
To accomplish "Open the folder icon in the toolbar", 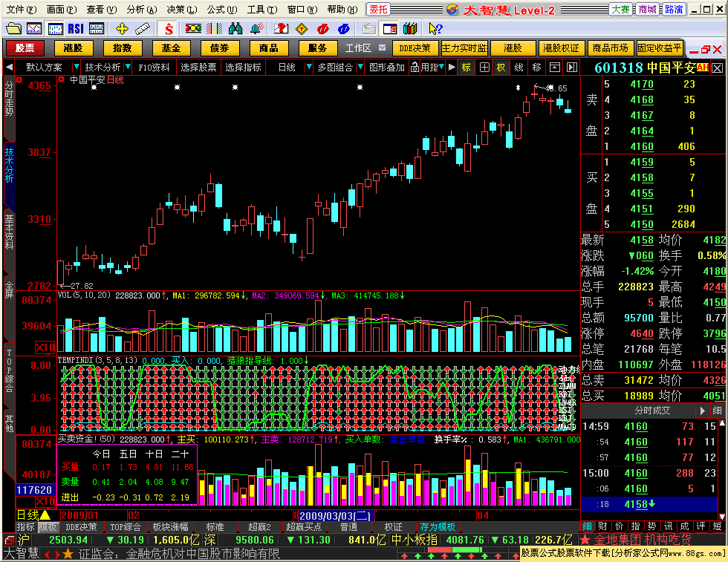I will click(13, 29).
